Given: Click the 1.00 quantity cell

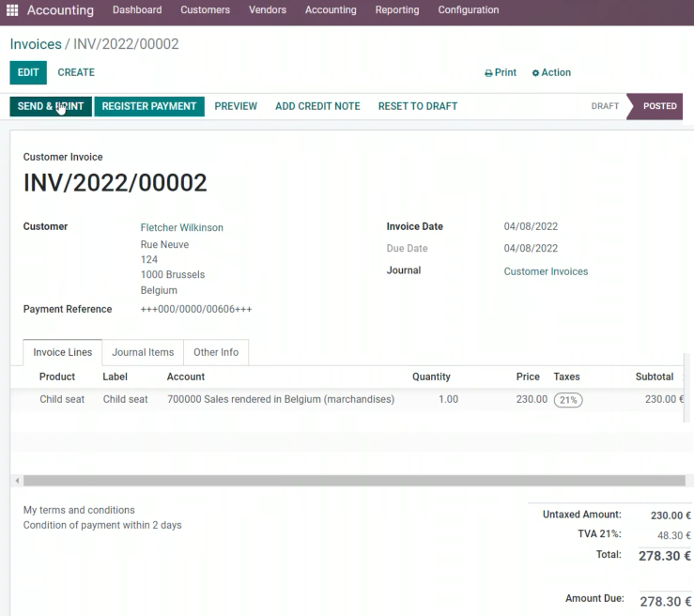Looking at the screenshot, I should (448, 399).
